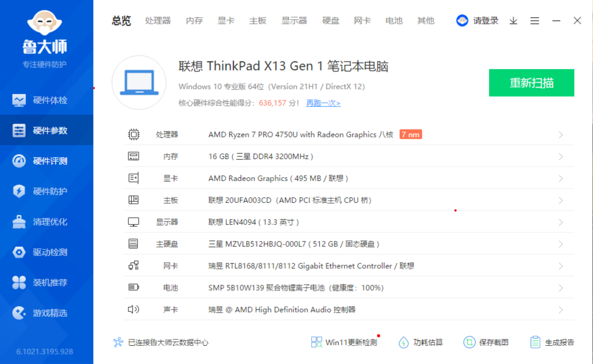Click the 生成报告 clipboard icon
Viewport: 593px width, 364px height.
(x=535, y=342)
